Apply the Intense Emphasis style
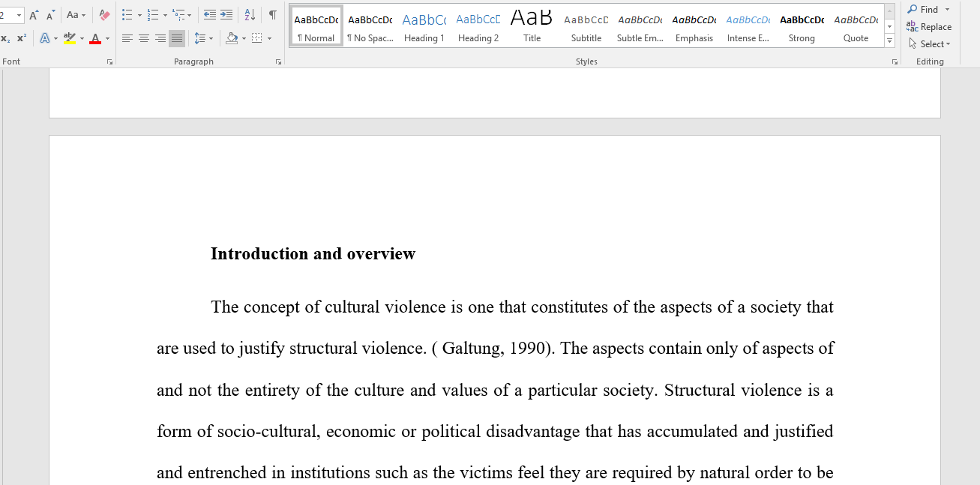The height and width of the screenshot is (485, 980). coord(748,26)
